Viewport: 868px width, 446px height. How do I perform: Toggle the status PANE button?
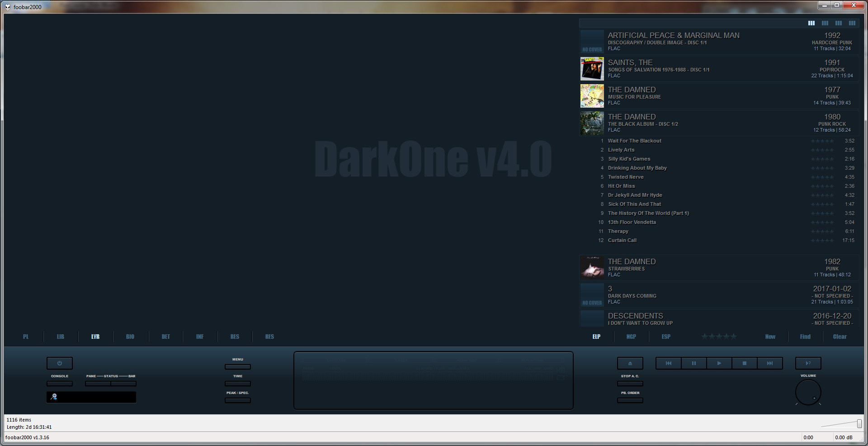[x=98, y=384]
